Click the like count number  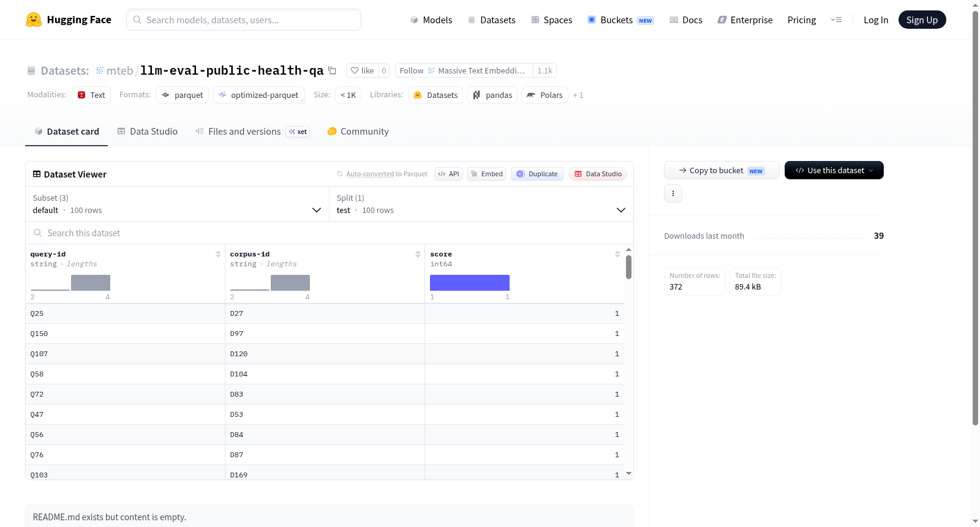[384, 70]
